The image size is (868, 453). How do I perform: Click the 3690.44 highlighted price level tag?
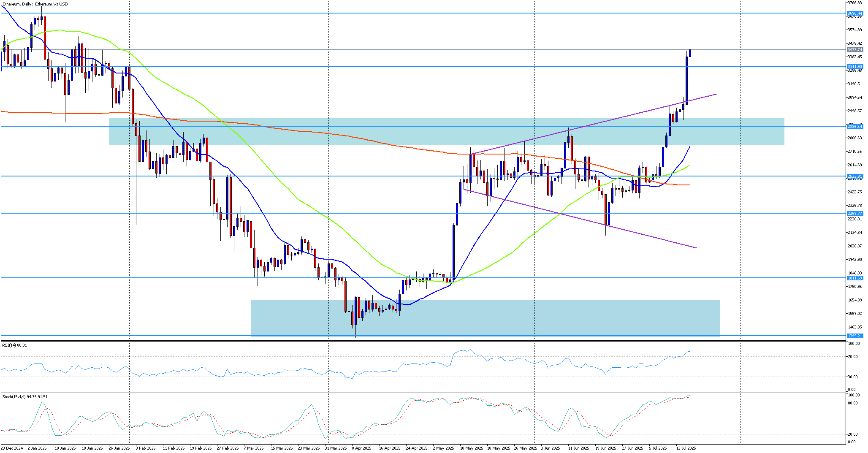855,14
